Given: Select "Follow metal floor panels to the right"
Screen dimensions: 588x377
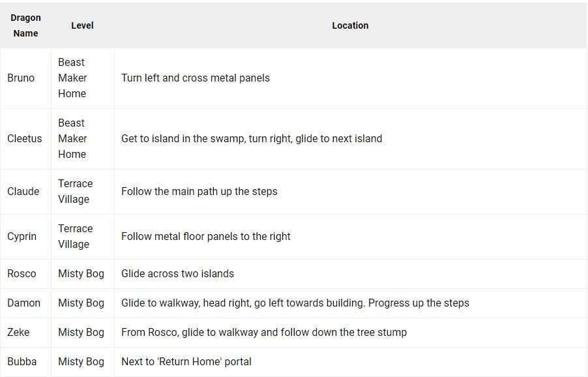Looking at the screenshot, I should coord(206,236).
